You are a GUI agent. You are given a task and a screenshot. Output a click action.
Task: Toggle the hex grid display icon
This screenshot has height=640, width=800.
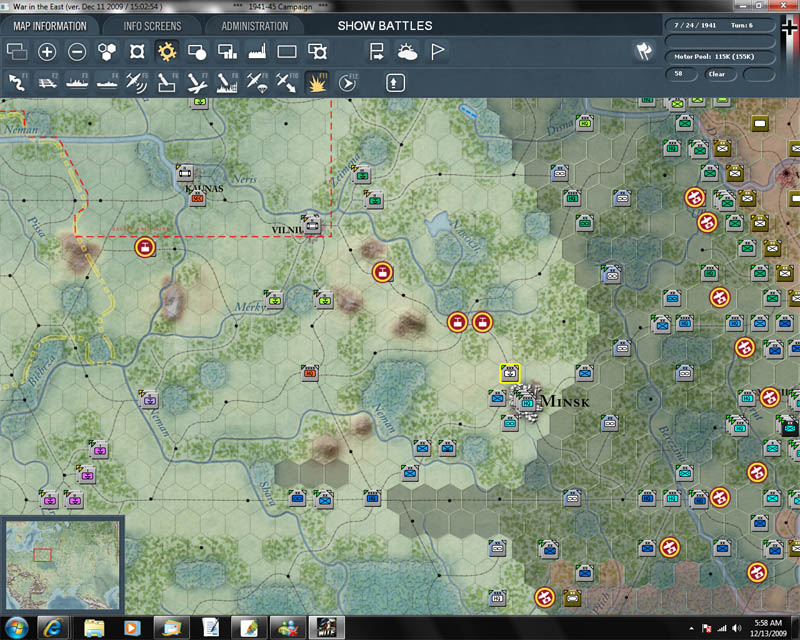click(x=107, y=52)
